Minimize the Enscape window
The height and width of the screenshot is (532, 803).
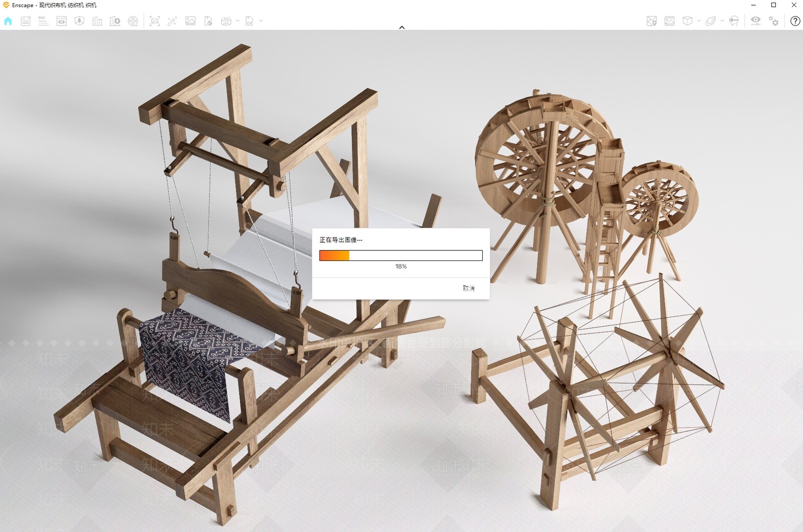pos(754,5)
